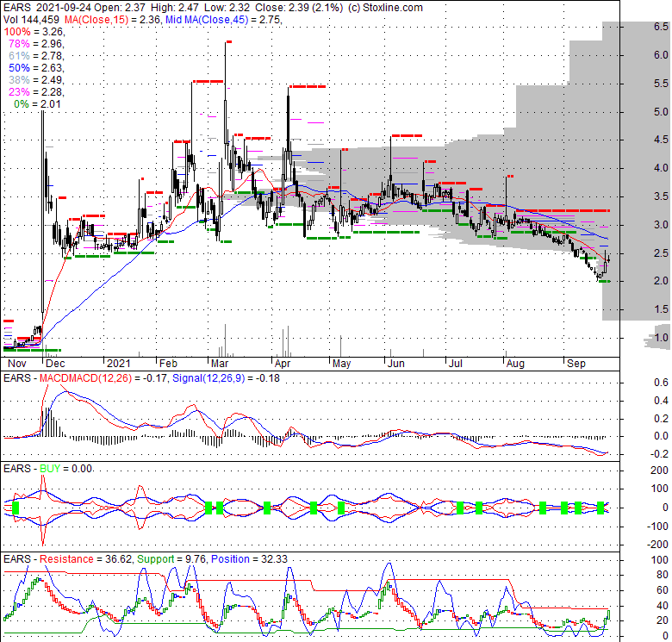Click the 200 BUY panel axis label
This screenshot has height=642, width=672.
(659, 471)
